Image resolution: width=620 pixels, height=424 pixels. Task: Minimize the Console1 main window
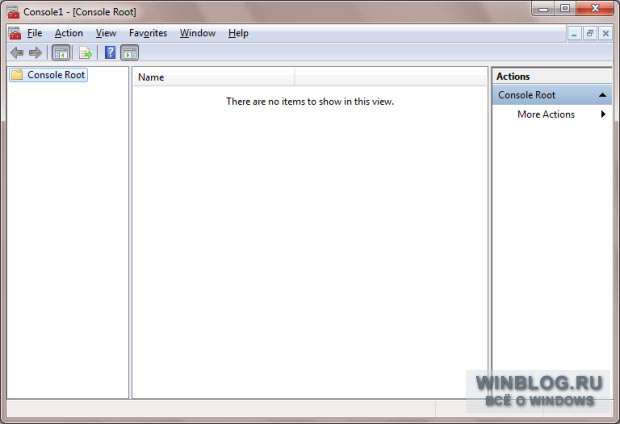point(544,8)
